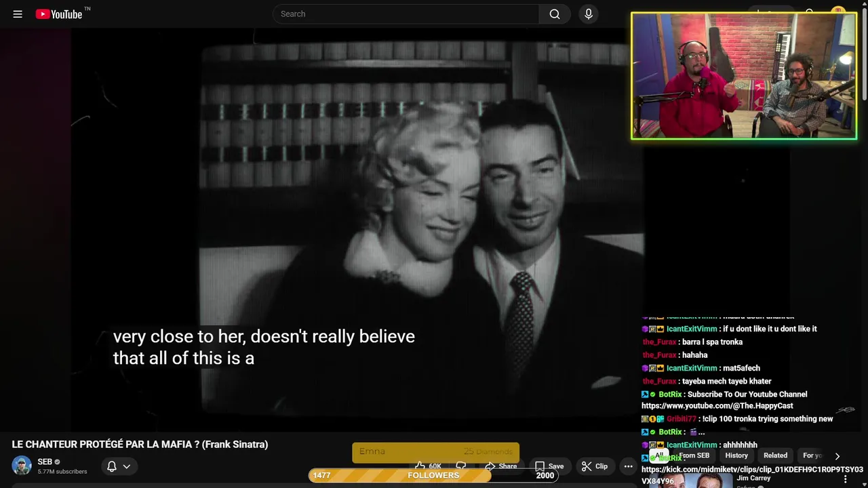This screenshot has height=488, width=868.
Task: Click the 5.77M subscribers text
Action: pos(62,472)
